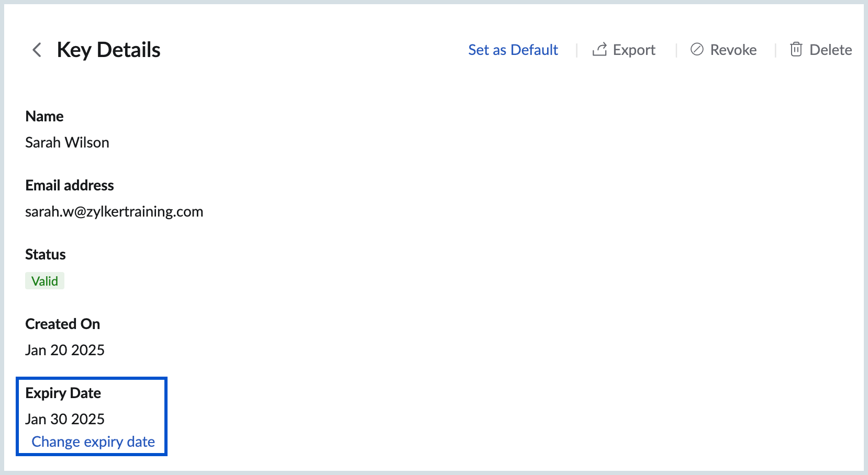Click the Created On field label

pos(62,324)
